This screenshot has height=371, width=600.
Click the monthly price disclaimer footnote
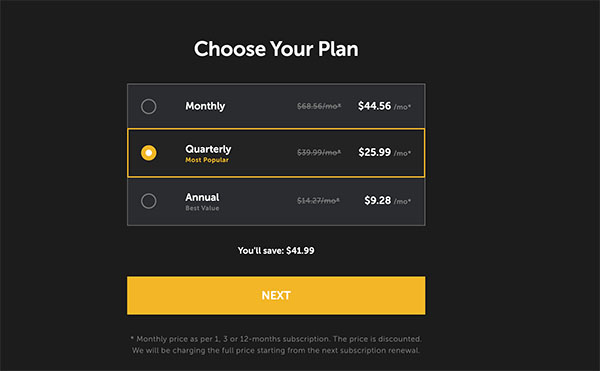[276, 339]
